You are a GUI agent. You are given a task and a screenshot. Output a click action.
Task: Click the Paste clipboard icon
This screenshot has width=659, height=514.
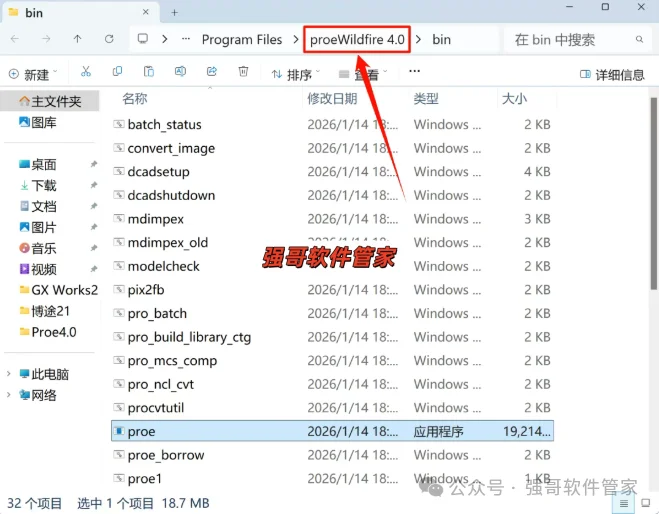coord(149,71)
